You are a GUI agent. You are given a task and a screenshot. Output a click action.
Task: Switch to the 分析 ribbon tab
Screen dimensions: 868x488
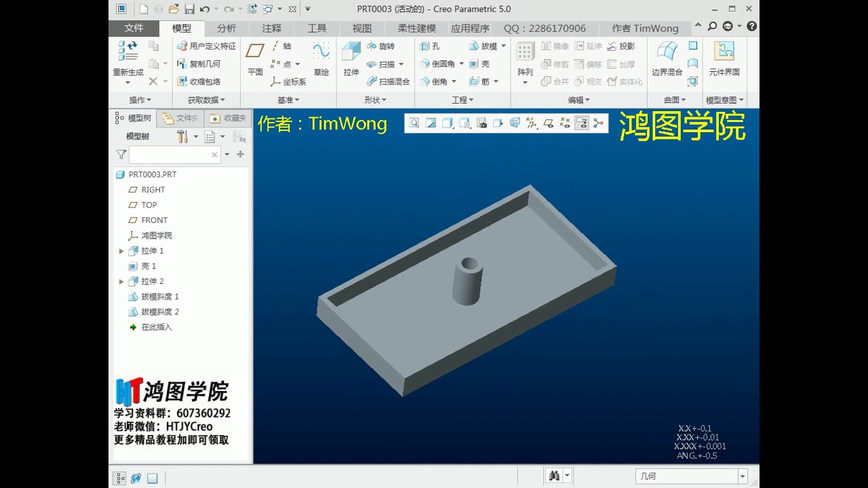(226, 28)
